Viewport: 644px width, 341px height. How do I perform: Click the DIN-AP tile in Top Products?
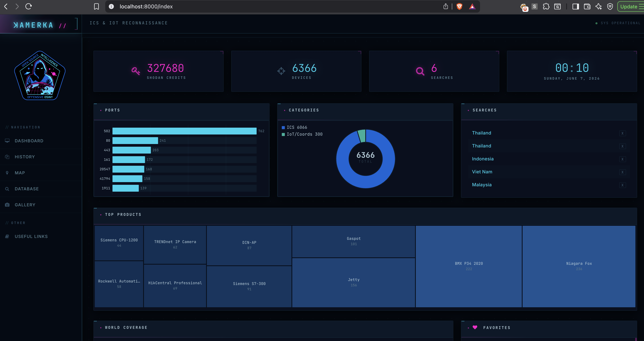coord(249,246)
